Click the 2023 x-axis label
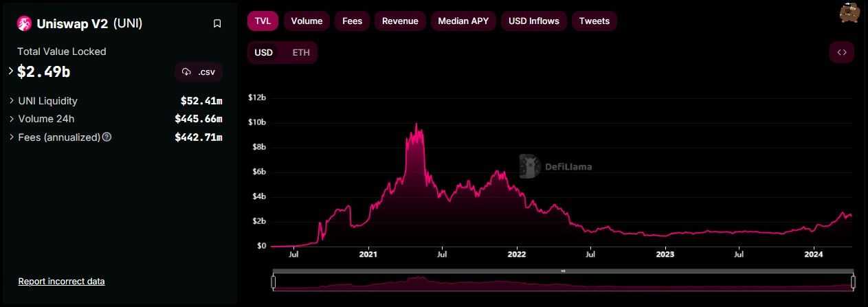868x307 pixels. coord(665,255)
